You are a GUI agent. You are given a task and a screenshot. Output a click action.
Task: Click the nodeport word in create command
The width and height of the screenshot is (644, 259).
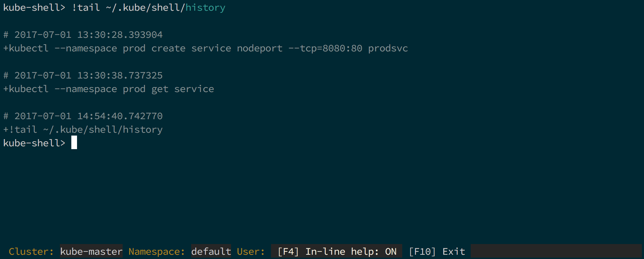click(x=260, y=48)
